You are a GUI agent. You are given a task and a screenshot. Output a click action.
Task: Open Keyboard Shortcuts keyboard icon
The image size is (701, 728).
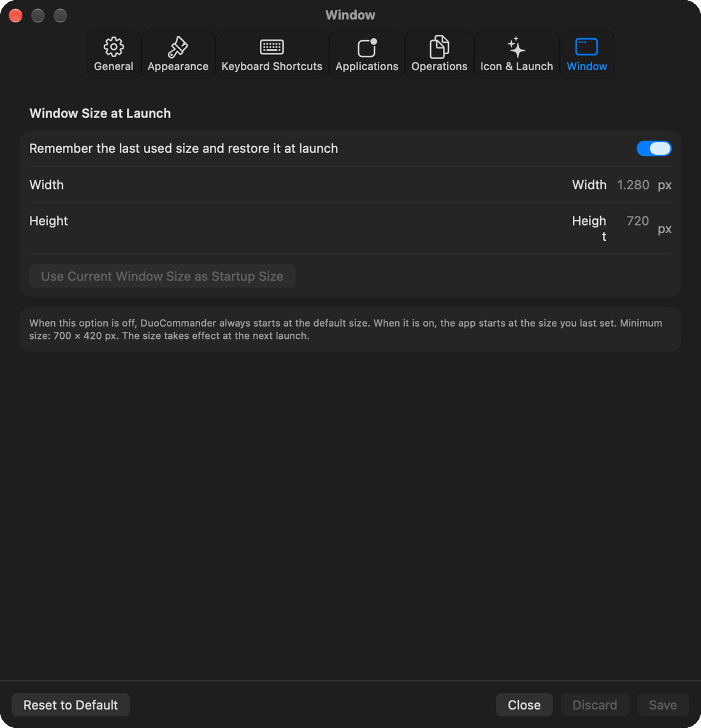point(271,47)
